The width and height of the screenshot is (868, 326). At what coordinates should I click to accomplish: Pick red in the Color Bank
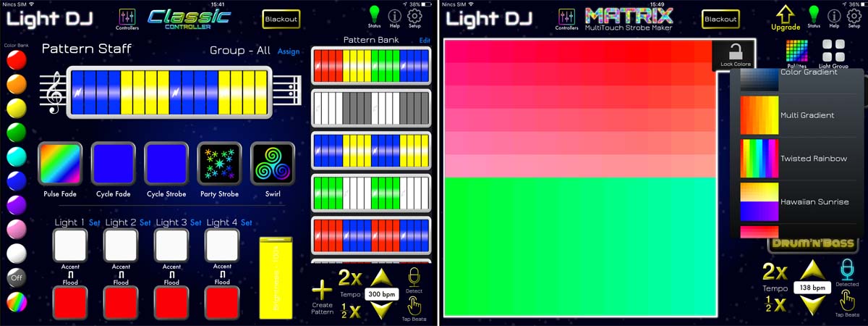[15, 61]
